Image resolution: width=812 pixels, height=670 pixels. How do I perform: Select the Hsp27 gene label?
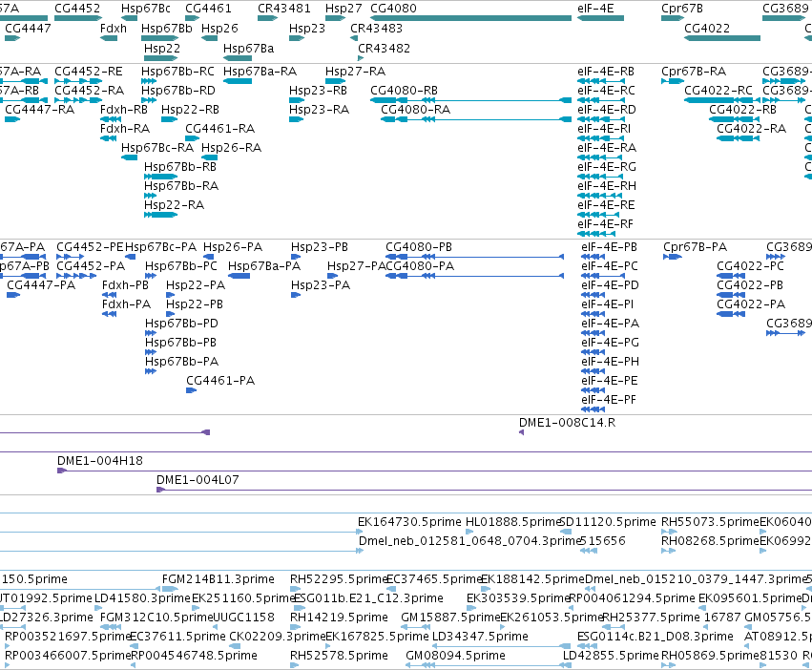click(344, 9)
